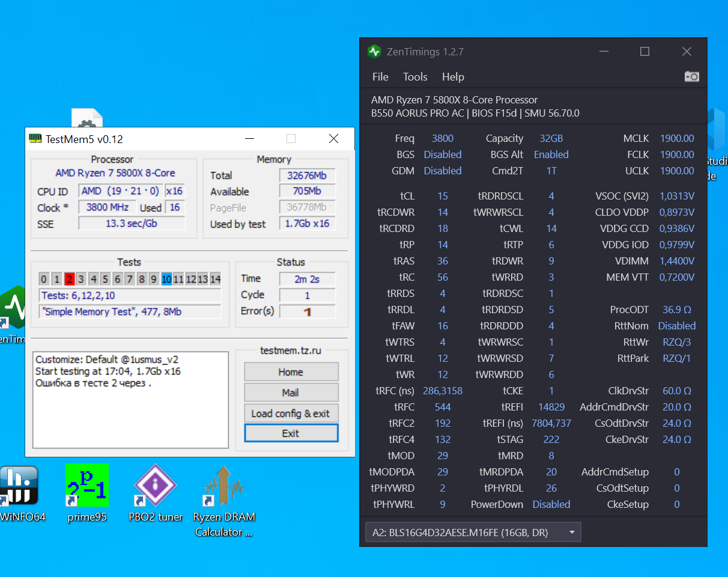Screen dimensions: 728x577
Task: Click VDIMM value 1,4400V
Action: [677, 261]
